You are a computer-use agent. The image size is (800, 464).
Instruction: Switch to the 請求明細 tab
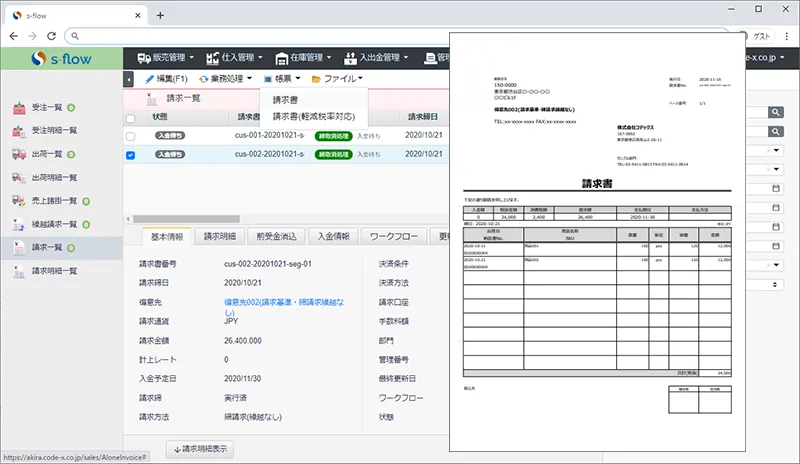pyautogui.click(x=220, y=237)
